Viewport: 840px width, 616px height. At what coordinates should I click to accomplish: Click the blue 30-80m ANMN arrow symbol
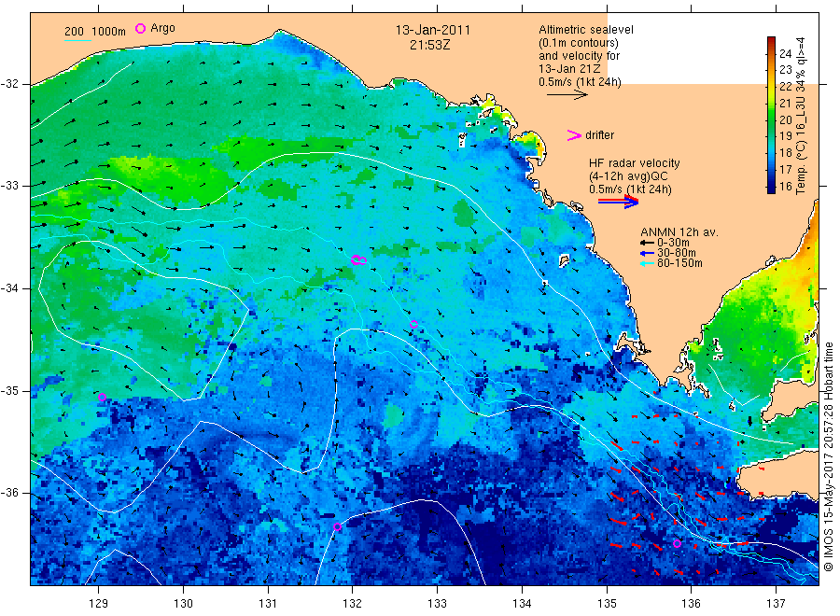tap(647, 253)
